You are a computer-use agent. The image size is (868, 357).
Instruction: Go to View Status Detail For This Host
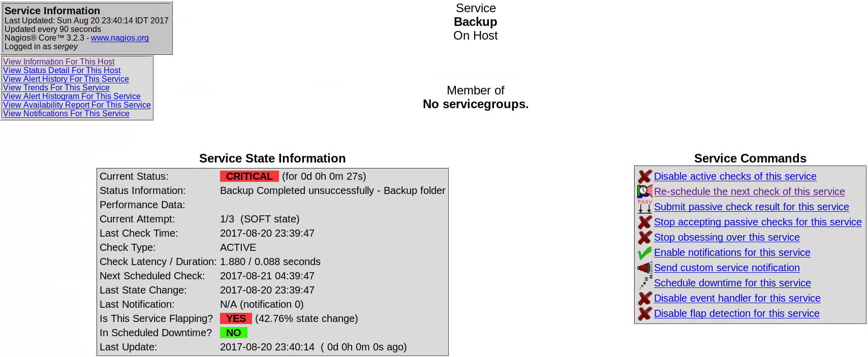[x=62, y=71]
